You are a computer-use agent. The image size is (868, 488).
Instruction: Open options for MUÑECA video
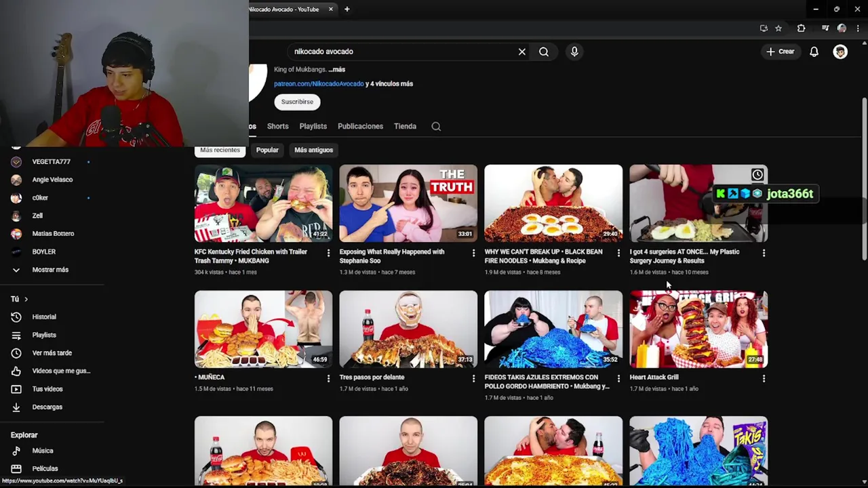coord(328,378)
